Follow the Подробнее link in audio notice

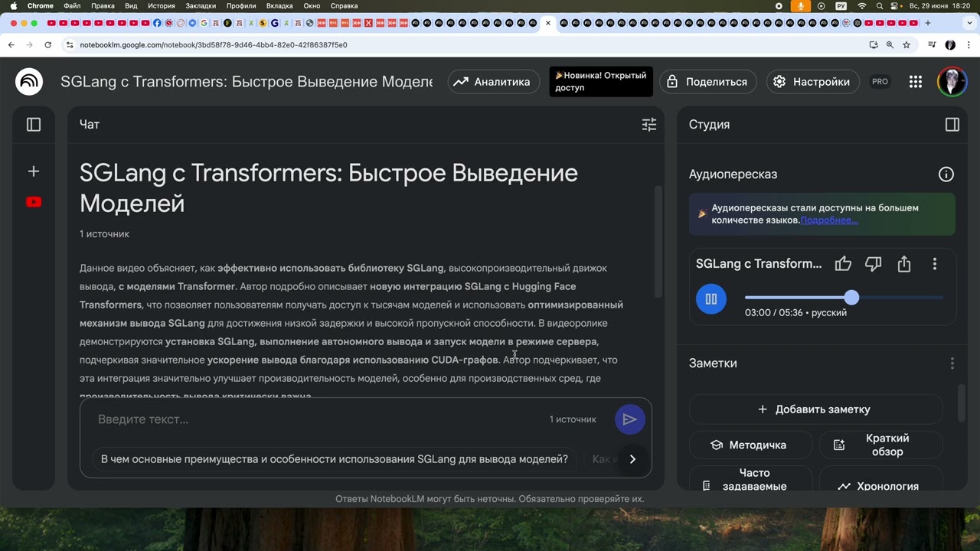coord(829,220)
